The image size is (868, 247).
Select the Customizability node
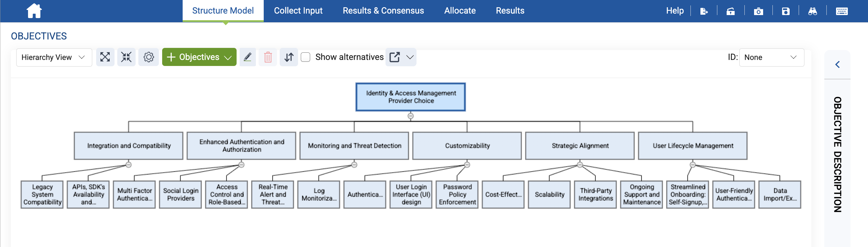pos(467,145)
